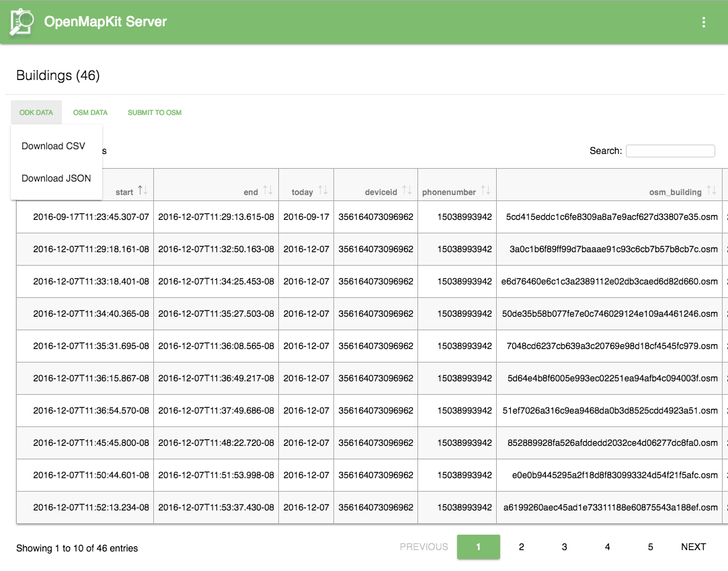Click the NEXT pagination button

693,547
